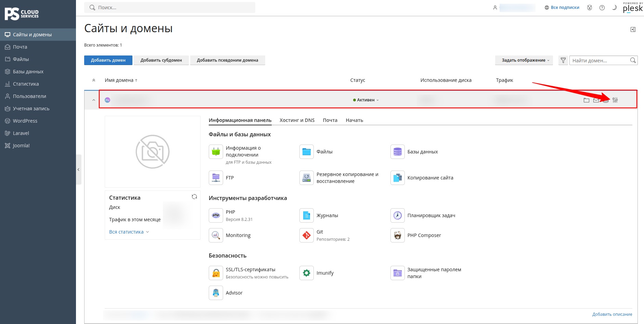Image resolution: width=644 pixels, height=324 pixels.
Task: Open WordPress in the sidebar
Action: pos(38,121)
